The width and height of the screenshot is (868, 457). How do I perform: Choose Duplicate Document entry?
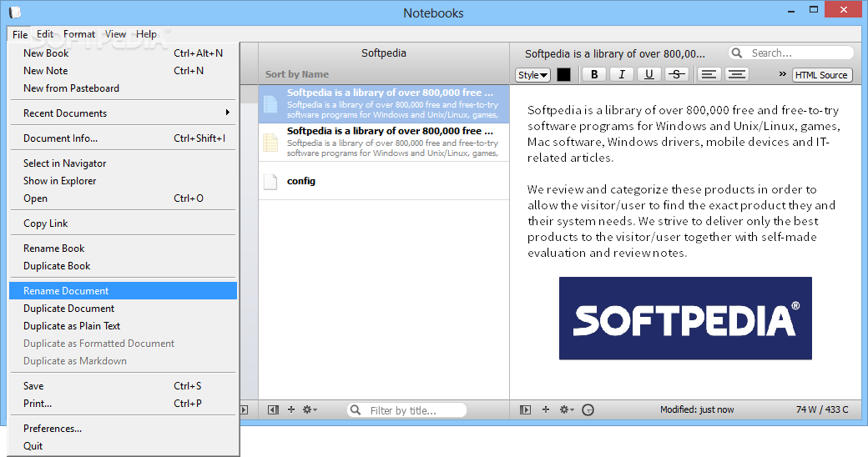point(124,309)
